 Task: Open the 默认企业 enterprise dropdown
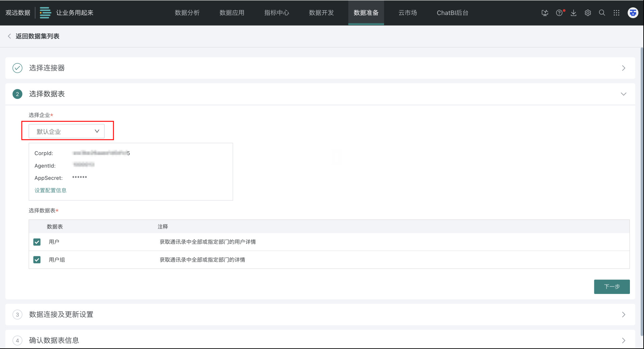[66, 131]
